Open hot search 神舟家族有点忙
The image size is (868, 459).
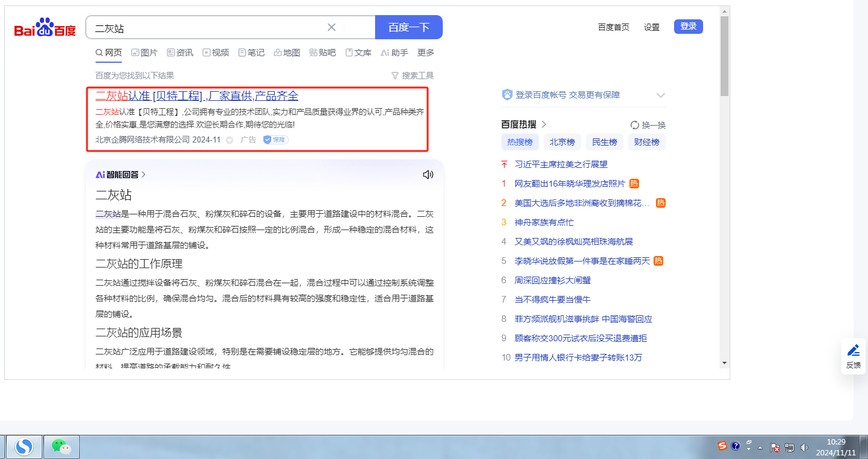[x=544, y=222]
